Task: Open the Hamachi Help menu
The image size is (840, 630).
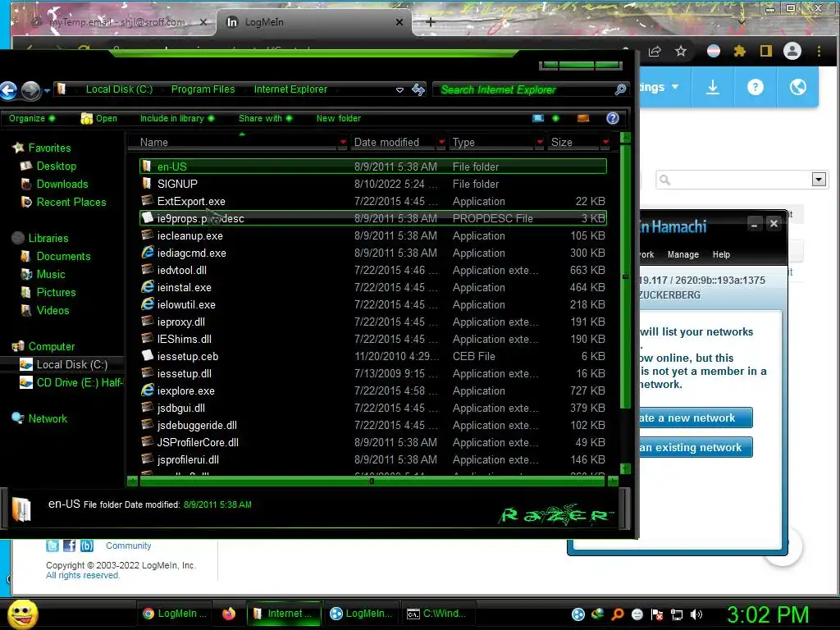Action: (x=721, y=254)
